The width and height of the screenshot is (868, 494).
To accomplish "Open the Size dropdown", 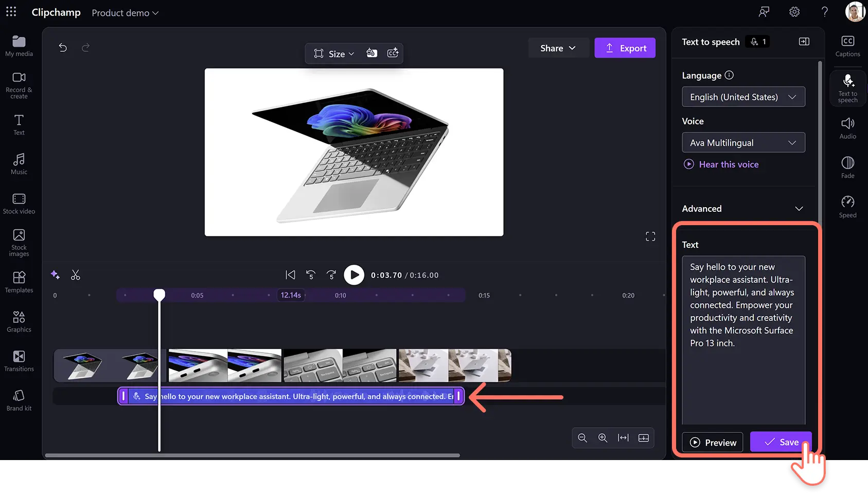I will [x=334, y=53].
